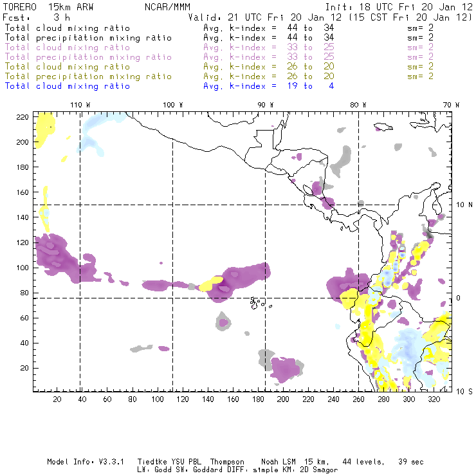Click the "90 W" longitude label
Viewport: 476px width, 476px height.
point(265,105)
